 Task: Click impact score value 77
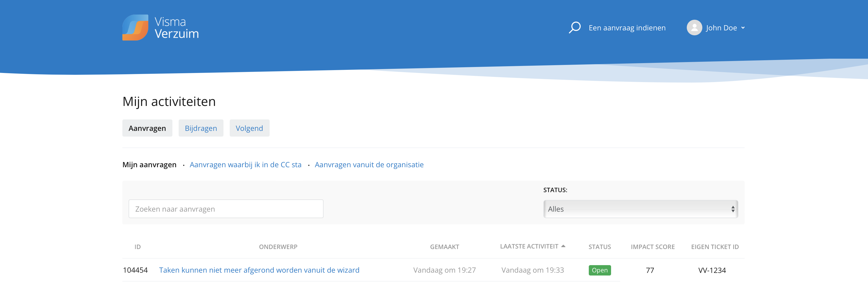[650, 270]
